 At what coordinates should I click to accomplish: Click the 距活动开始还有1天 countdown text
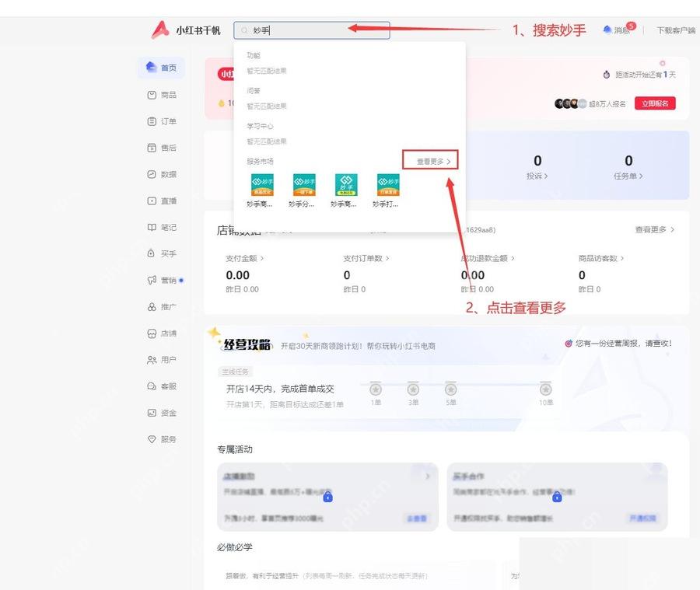[x=646, y=75]
